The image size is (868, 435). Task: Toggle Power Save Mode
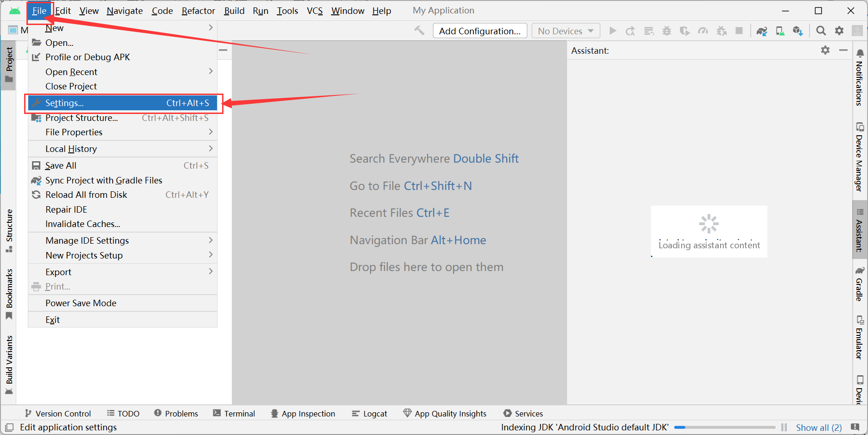coord(122,303)
